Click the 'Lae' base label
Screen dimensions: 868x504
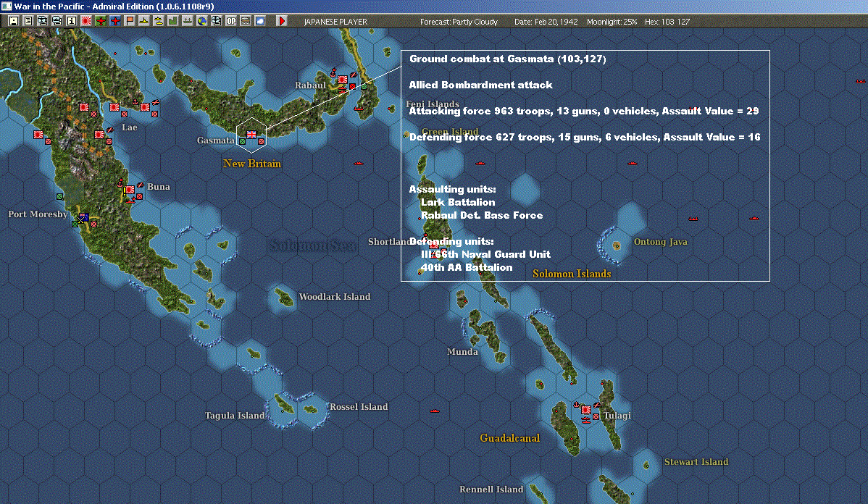[130, 127]
